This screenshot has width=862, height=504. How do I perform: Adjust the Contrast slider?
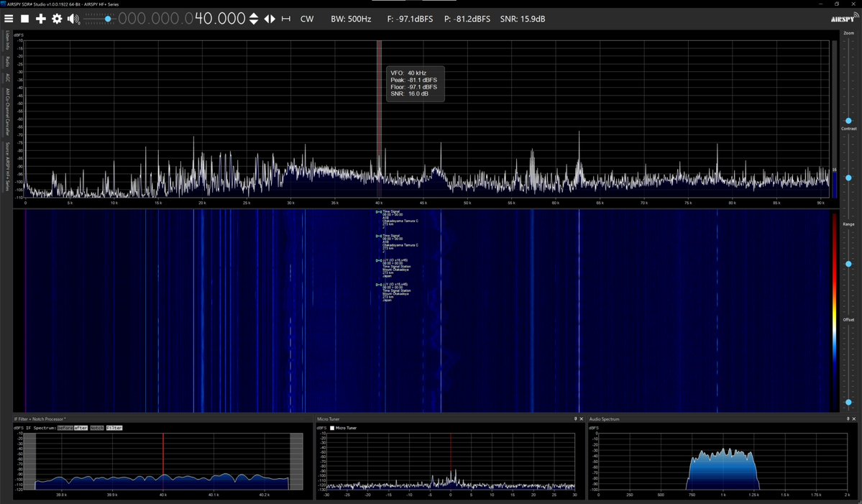tap(848, 178)
